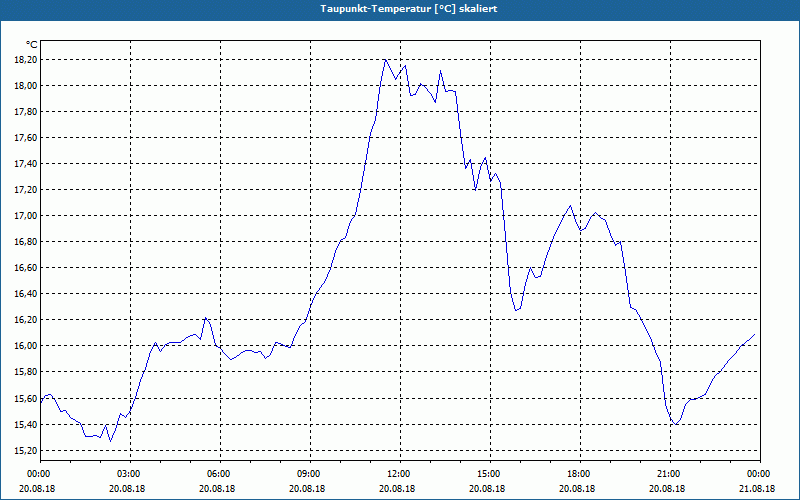This screenshot has width=800, height=500.
Task: Select the '18,00' y-axis label
Action: pyautogui.click(x=25, y=86)
